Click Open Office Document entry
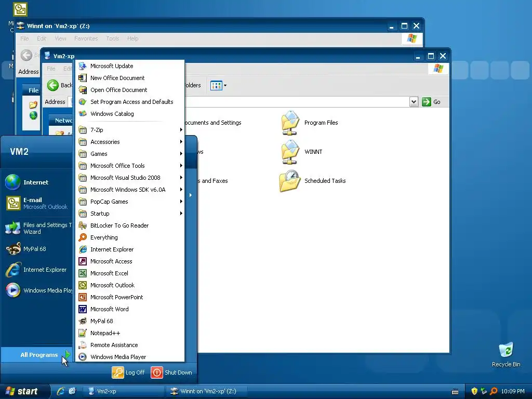The width and height of the screenshot is (532, 399). pos(130,89)
